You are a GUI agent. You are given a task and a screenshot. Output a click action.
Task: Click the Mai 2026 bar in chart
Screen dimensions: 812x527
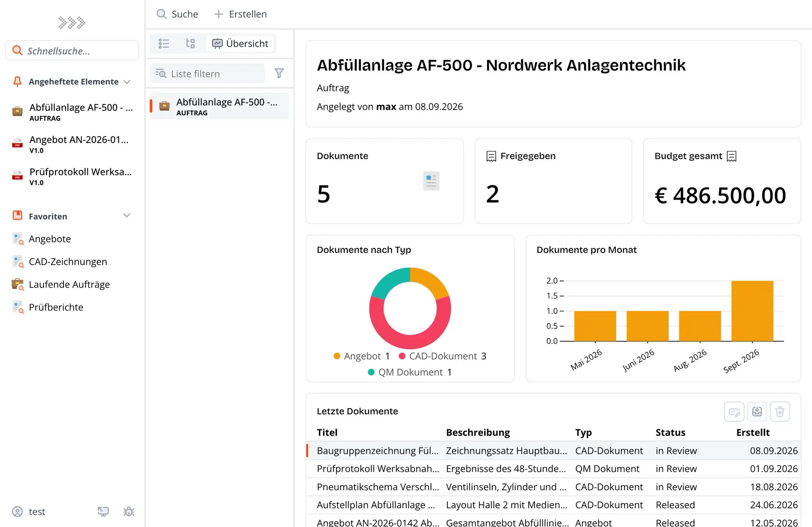click(x=595, y=326)
